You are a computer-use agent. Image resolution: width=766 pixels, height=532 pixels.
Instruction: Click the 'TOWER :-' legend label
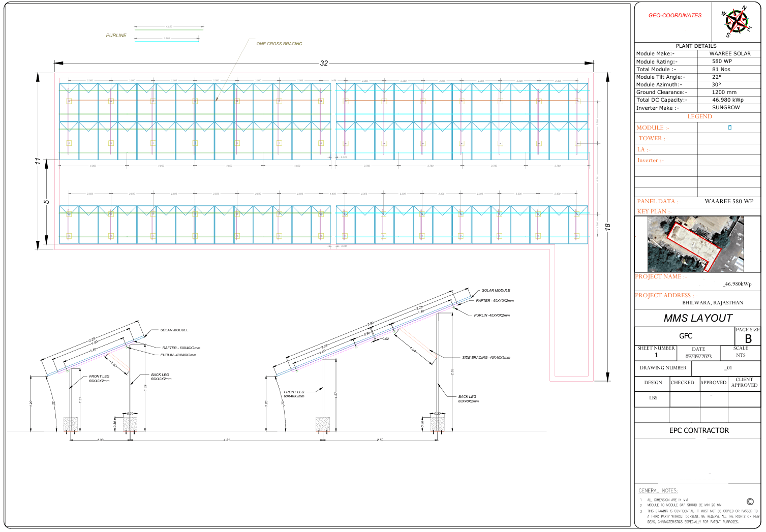click(x=653, y=138)
